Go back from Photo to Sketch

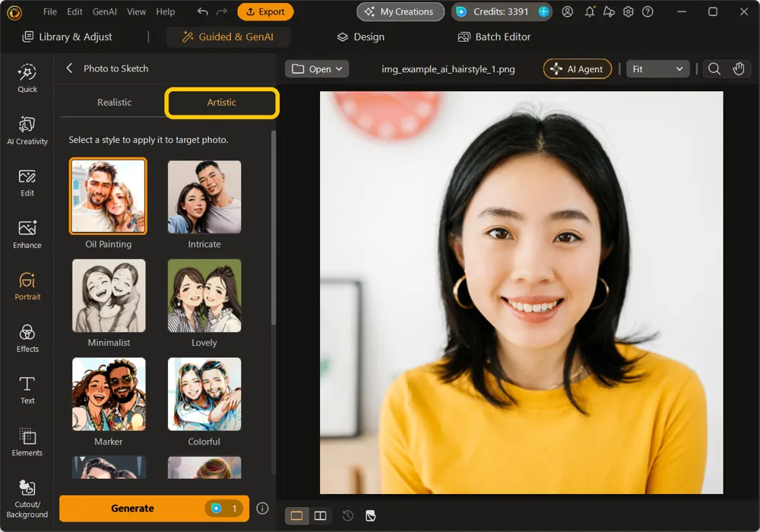point(69,68)
